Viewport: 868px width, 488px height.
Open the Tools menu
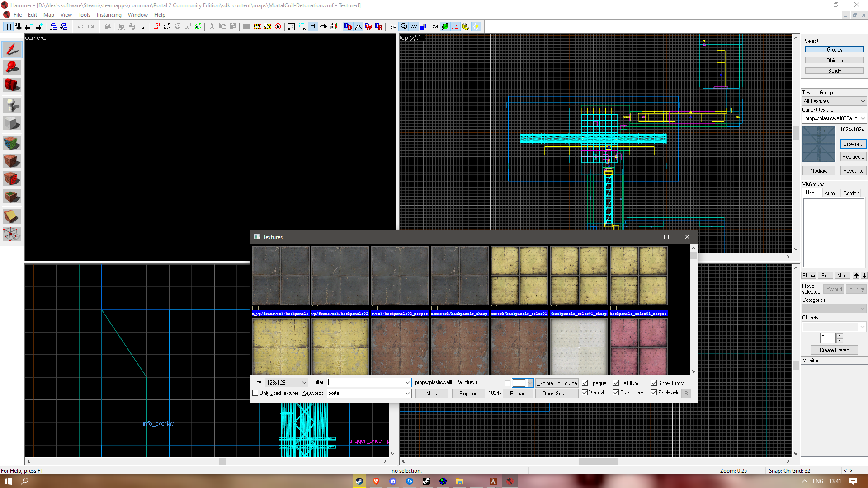click(84, 15)
